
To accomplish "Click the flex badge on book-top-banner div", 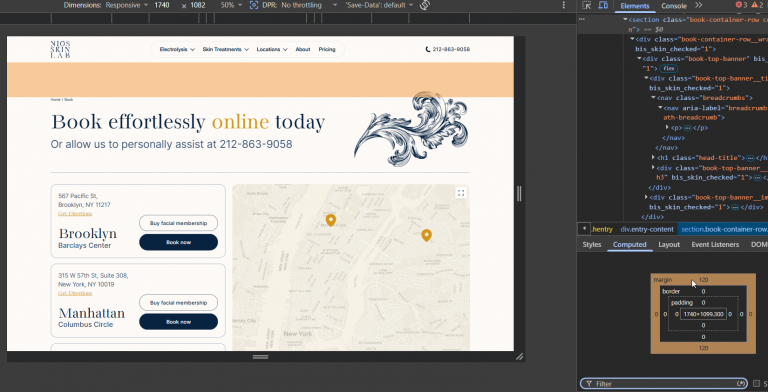I will (x=669, y=69).
